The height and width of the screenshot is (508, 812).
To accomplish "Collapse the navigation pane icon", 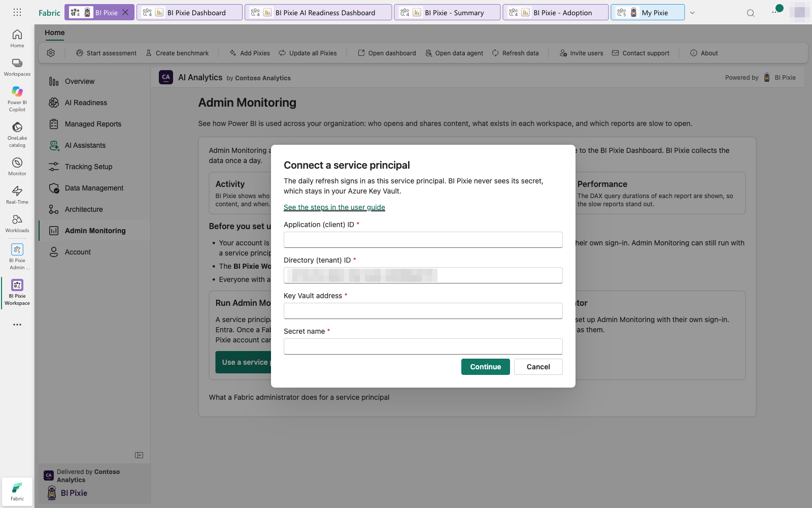I will tap(139, 455).
